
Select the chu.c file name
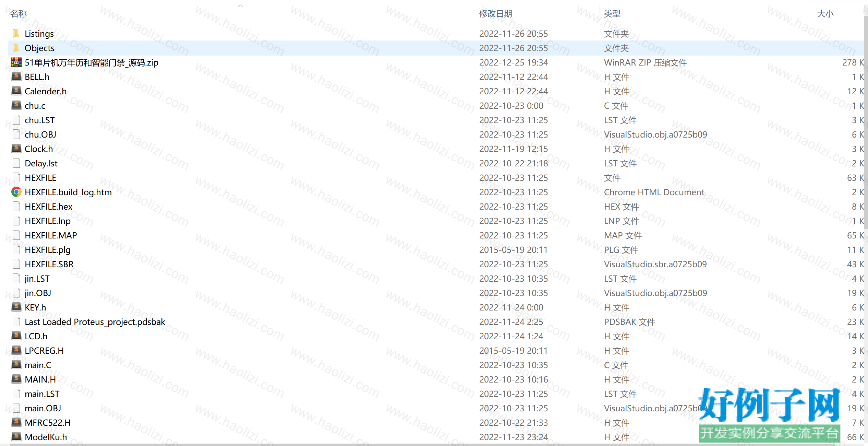tap(35, 106)
